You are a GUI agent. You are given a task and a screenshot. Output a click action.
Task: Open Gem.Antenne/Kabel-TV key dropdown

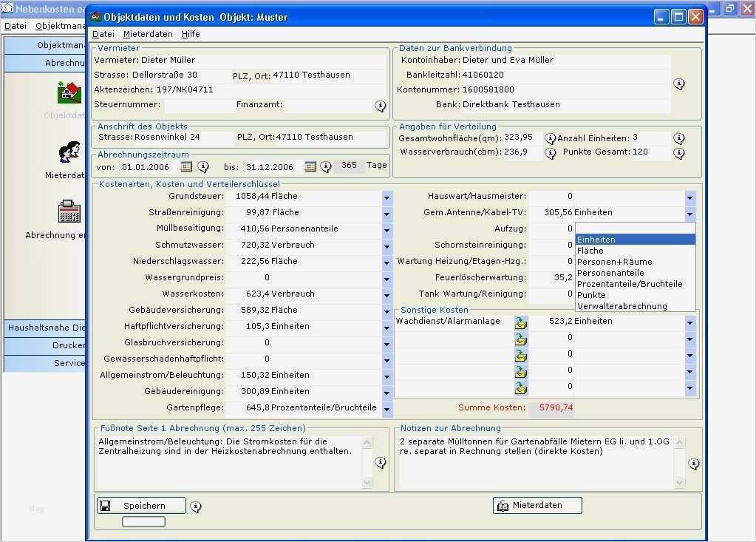[690, 214]
